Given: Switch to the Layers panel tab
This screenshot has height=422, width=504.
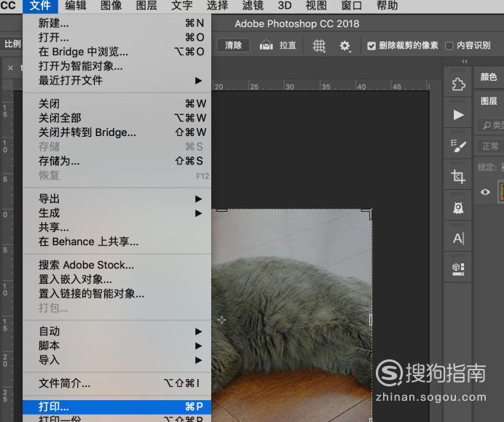Looking at the screenshot, I should click(489, 101).
